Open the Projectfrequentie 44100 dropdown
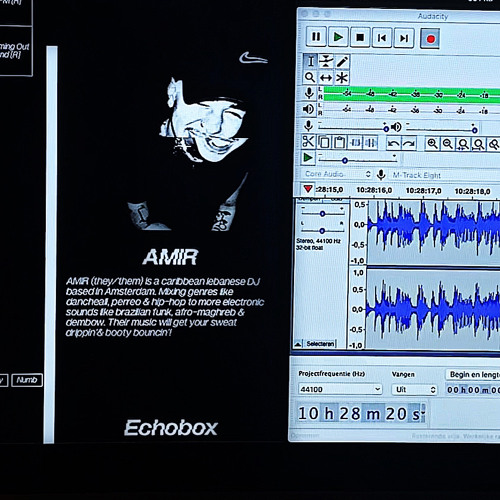Image resolution: width=500 pixels, height=500 pixels. tap(340, 389)
